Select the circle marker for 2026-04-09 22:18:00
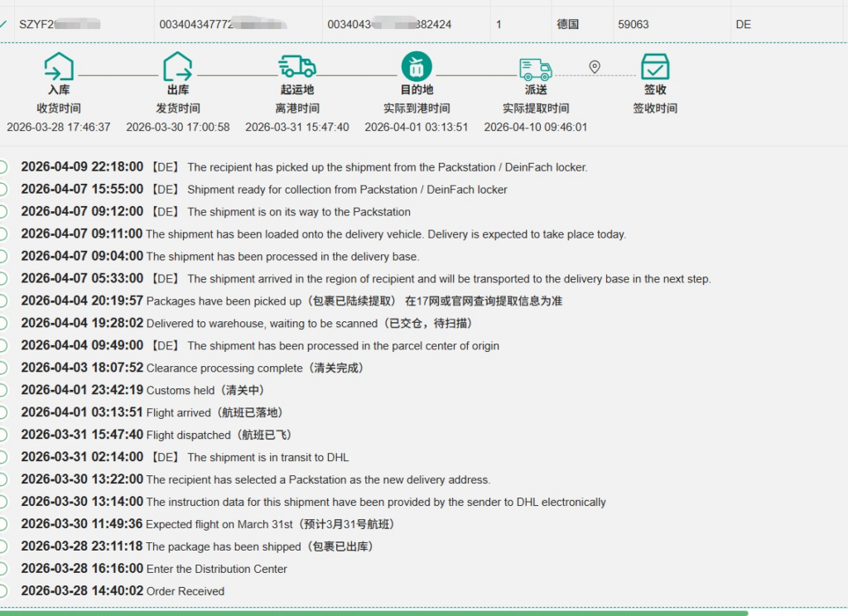 pos(2,167)
